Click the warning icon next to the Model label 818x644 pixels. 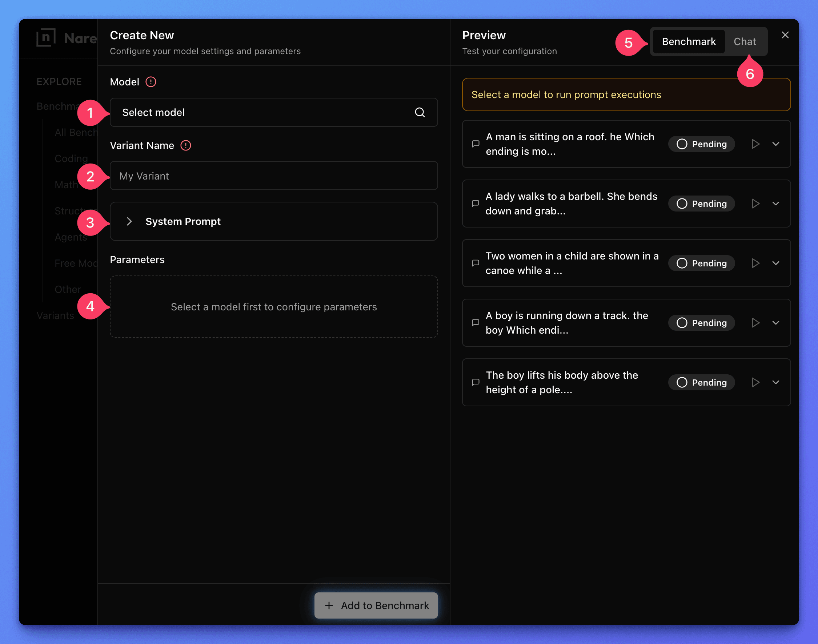pos(151,81)
